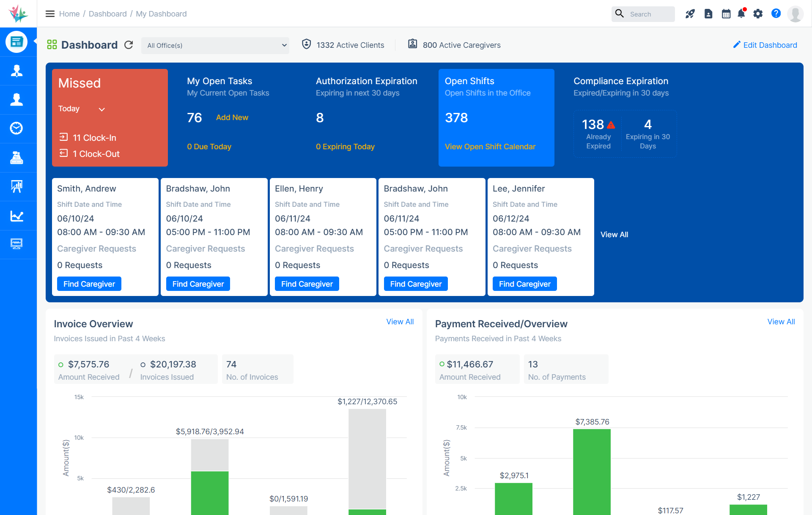Open the presentation board sidebar icon
This screenshot has width=812, height=515.
[x=16, y=186]
